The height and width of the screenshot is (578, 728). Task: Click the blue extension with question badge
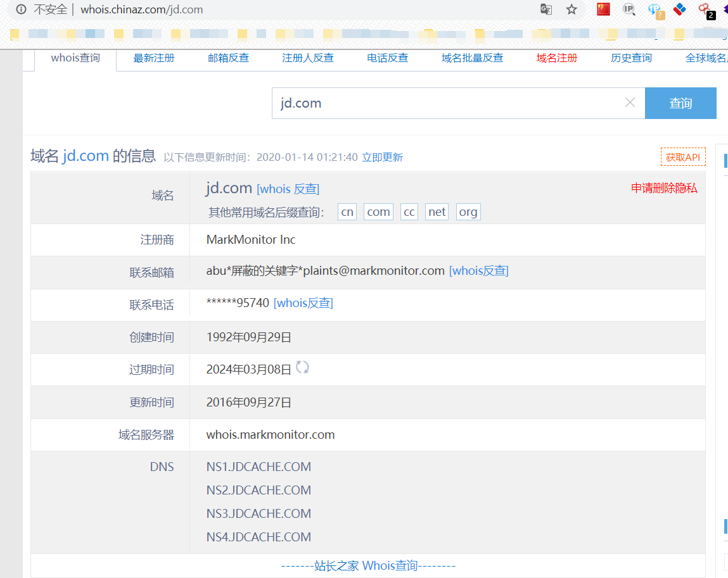656,11
